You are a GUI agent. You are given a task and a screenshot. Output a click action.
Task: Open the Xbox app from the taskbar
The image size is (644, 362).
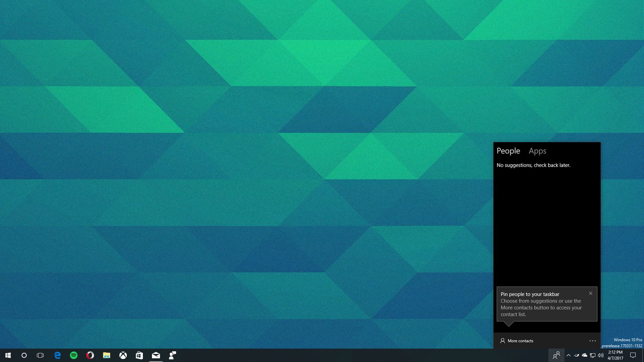tap(123, 355)
